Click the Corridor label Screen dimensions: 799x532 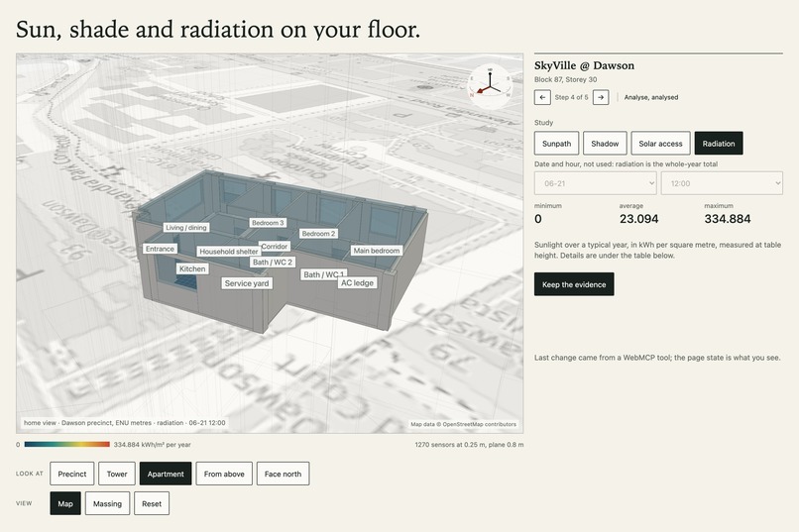[275, 247]
